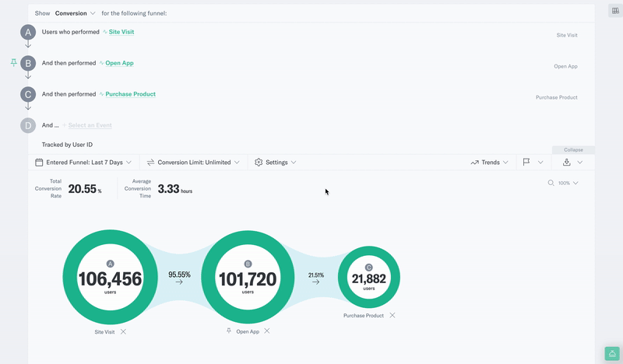Click the Purchase Product event link

click(130, 94)
